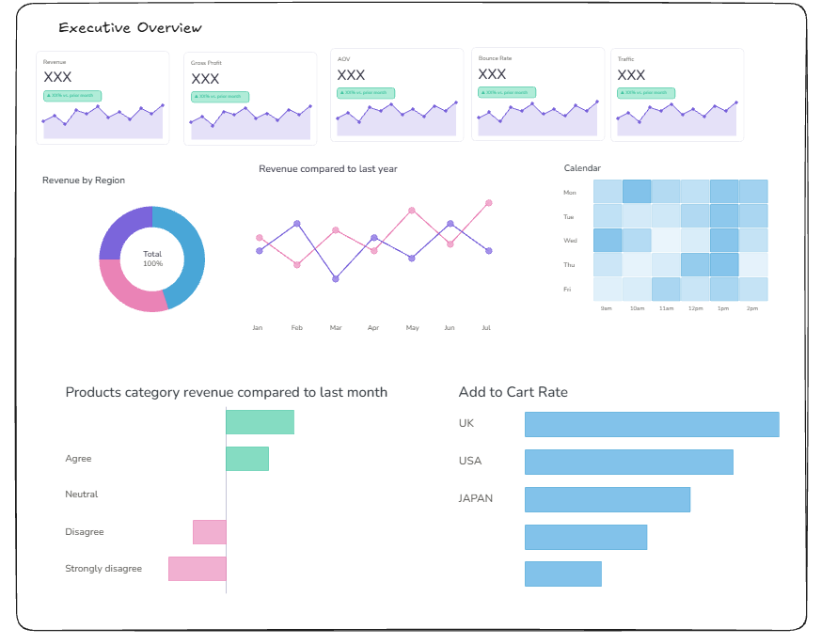Select the shortest blue Add to Cart bar
837x644 pixels.
(x=563, y=573)
